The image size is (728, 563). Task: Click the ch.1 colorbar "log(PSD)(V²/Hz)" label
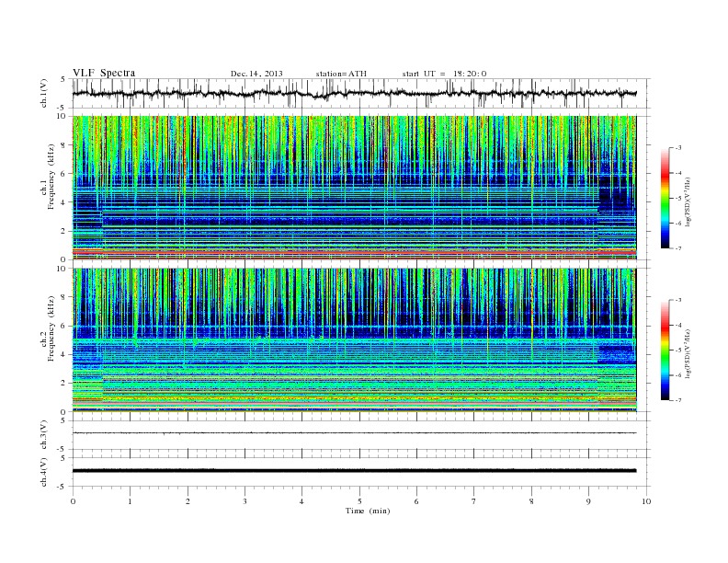click(x=688, y=201)
